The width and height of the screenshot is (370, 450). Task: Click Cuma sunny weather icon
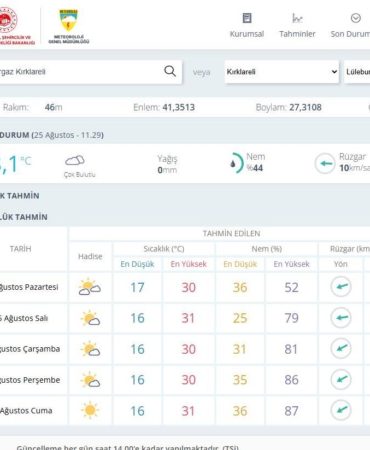tap(90, 410)
